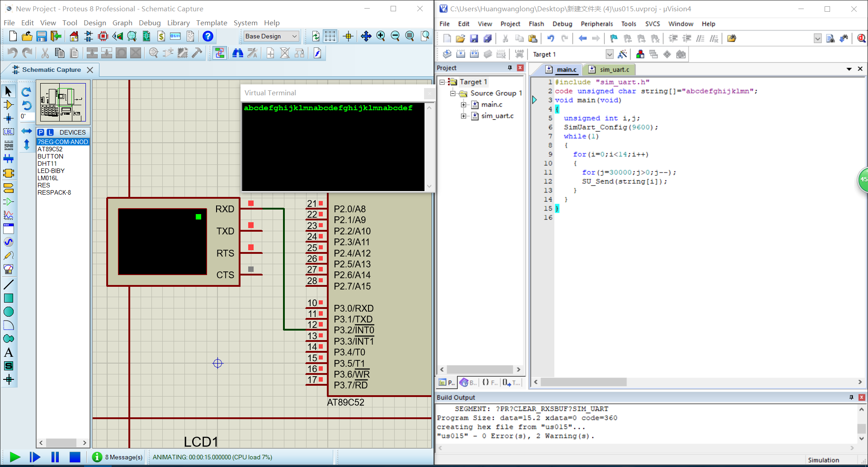Select the Buses Mode tool
Image resolution: width=868 pixels, height=467 pixels.
[8, 159]
